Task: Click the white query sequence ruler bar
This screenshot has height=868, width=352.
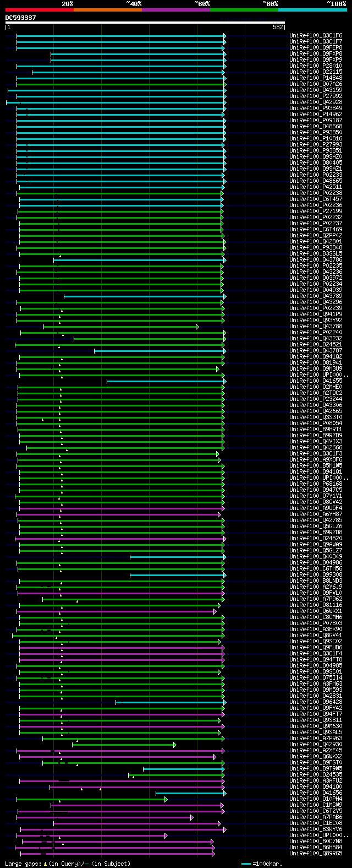Action: (x=145, y=23)
